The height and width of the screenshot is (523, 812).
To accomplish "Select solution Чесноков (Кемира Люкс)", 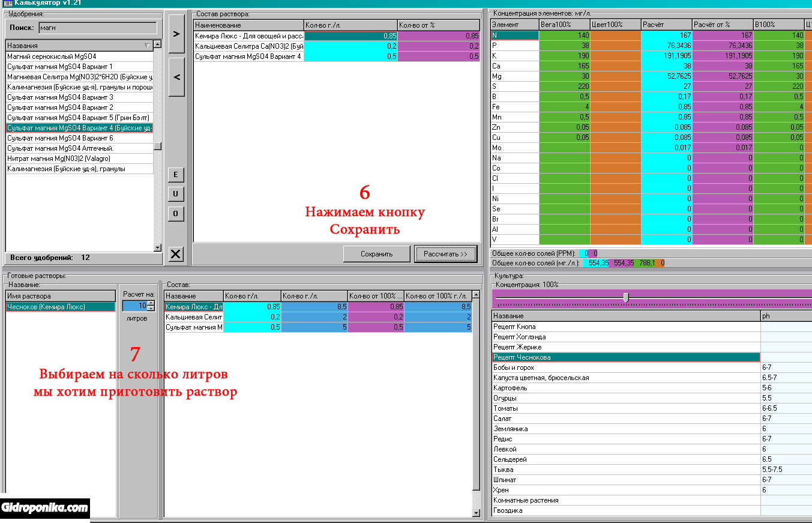I will click(61, 307).
